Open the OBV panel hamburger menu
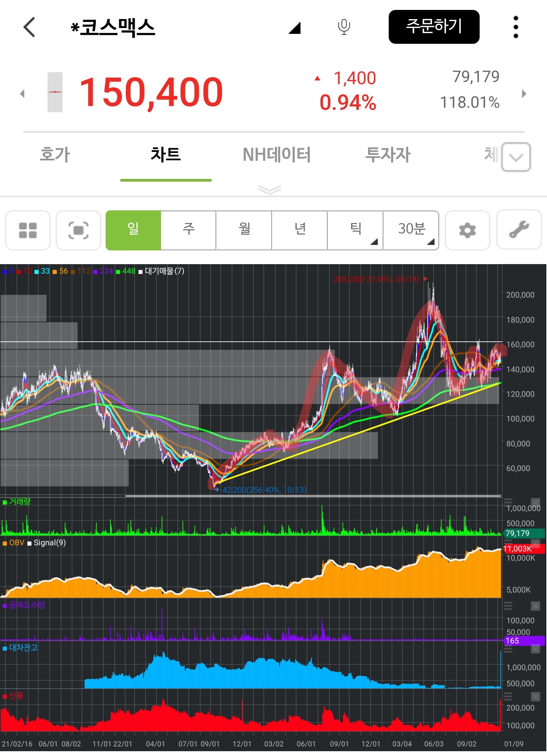The width and height of the screenshot is (547, 756). [x=508, y=543]
